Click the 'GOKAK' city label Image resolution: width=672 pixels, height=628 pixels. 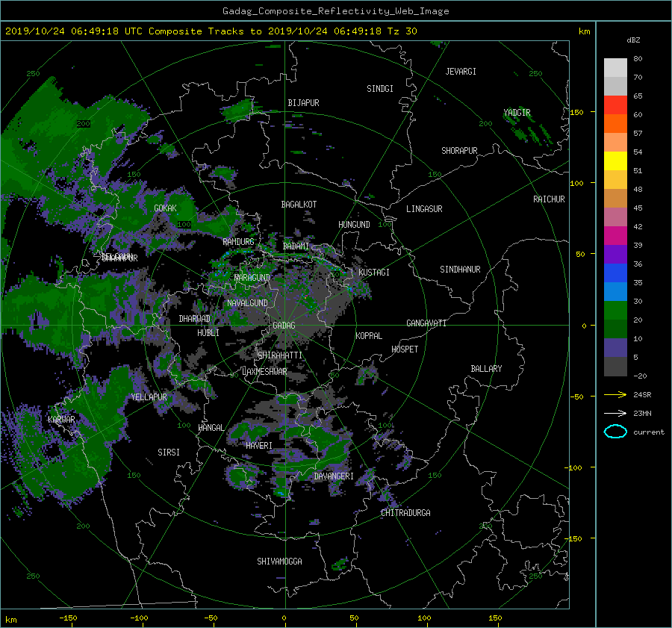tap(166, 208)
